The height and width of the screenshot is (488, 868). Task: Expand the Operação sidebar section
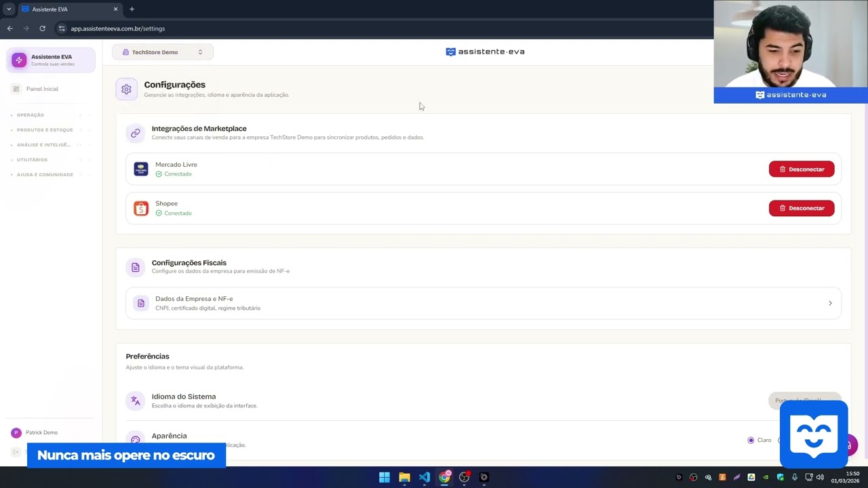coord(51,115)
